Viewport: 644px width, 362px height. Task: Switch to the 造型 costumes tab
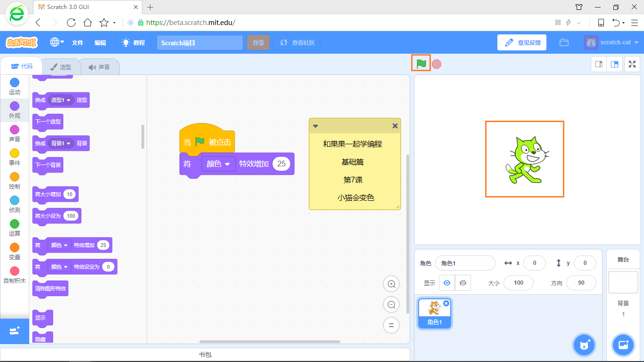tap(61, 67)
